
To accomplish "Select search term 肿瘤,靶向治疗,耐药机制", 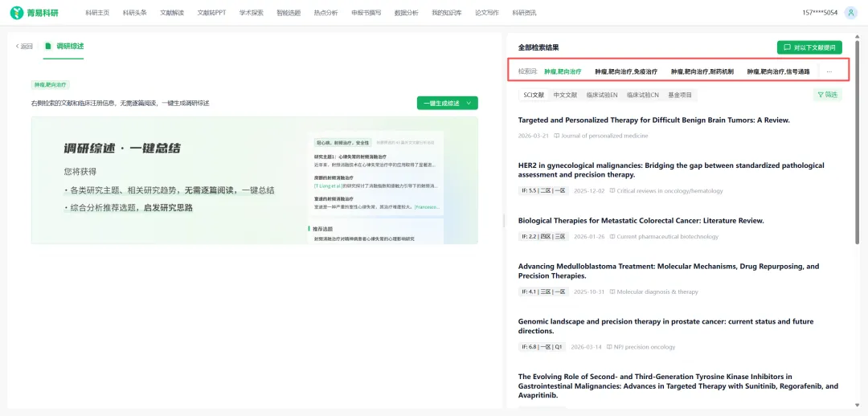I will coord(702,71).
